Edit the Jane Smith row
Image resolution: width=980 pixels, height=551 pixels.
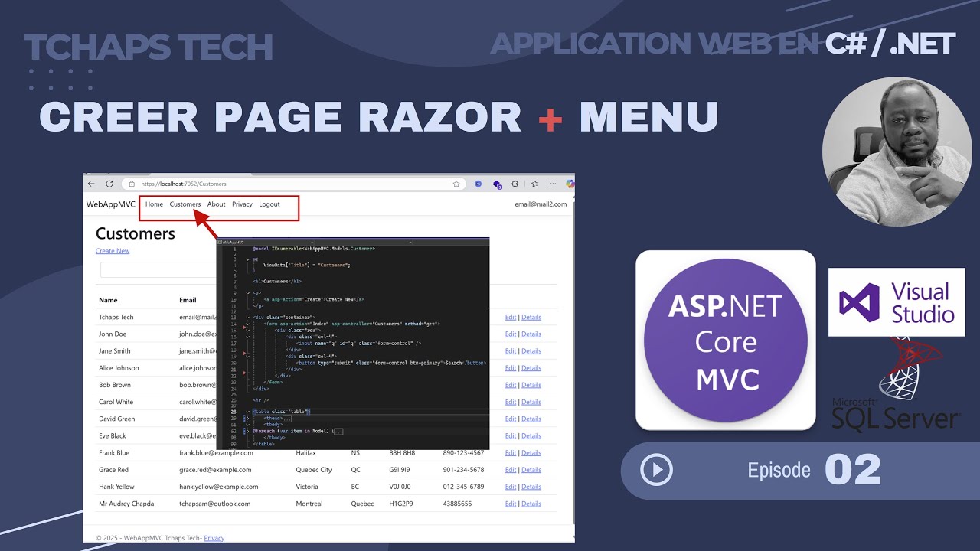point(511,350)
